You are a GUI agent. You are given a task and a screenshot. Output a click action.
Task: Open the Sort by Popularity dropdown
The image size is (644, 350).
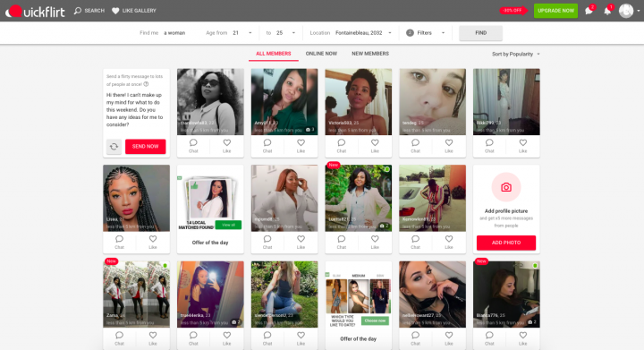(516, 55)
